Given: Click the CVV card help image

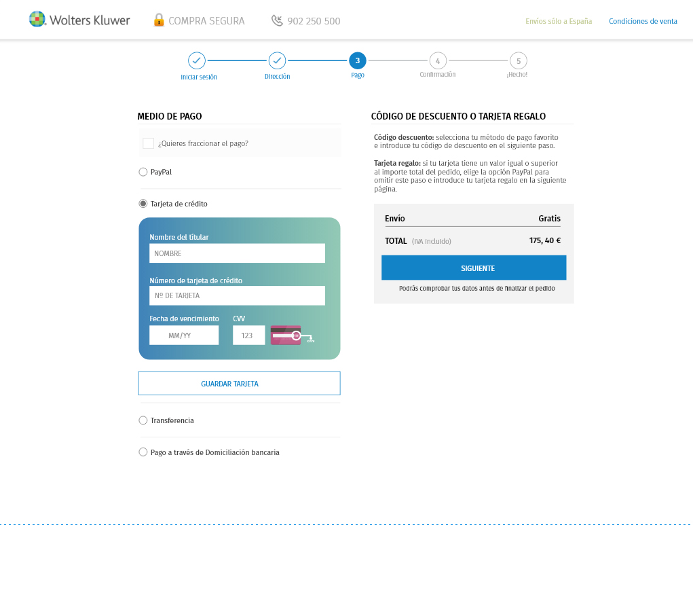Looking at the screenshot, I should click(x=292, y=336).
